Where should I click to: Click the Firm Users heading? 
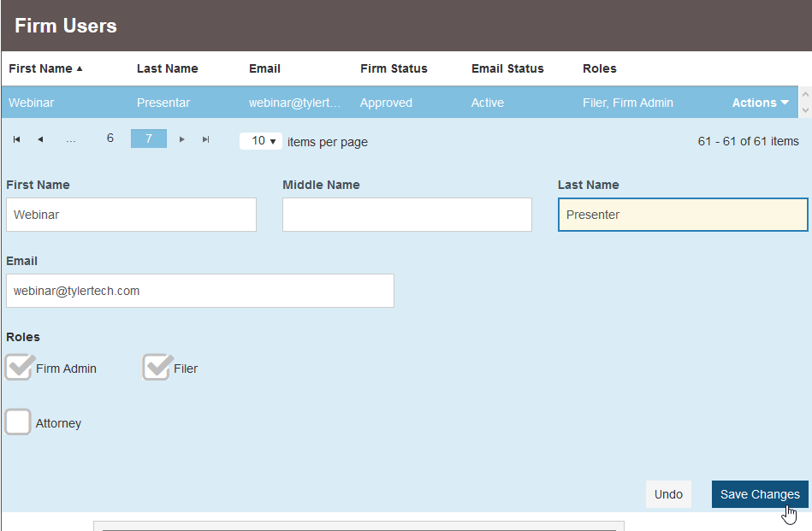pyautogui.click(x=66, y=26)
